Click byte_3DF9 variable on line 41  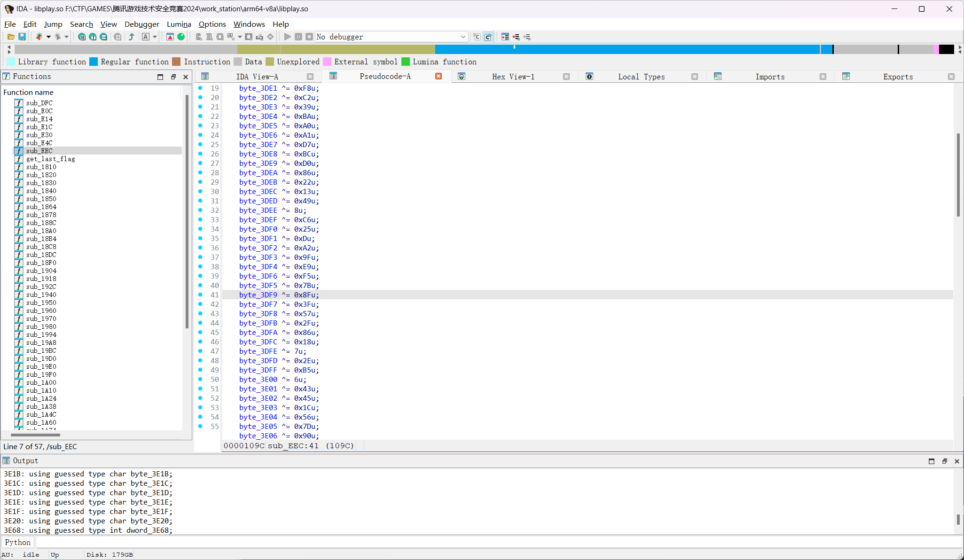coord(258,295)
